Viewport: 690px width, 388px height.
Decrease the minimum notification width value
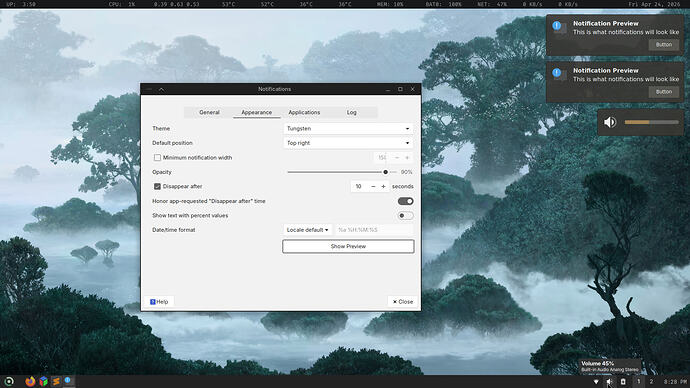point(396,157)
